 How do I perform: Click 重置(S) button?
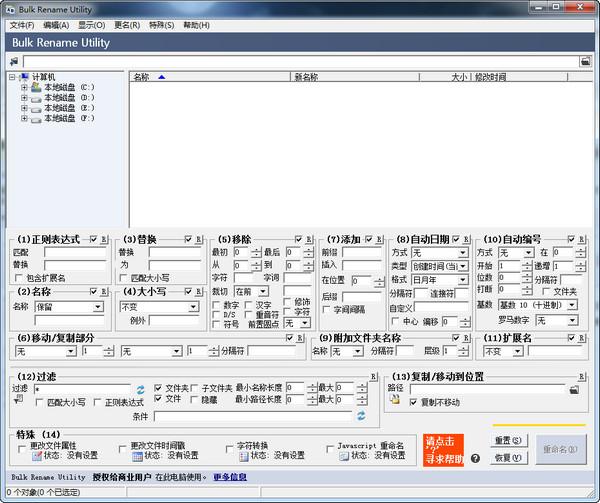point(508,441)
